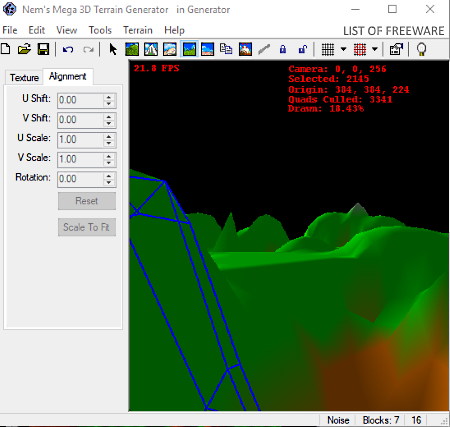
Task: Maximize the Terrain Generator window
Action: click(x=392, y=9)
